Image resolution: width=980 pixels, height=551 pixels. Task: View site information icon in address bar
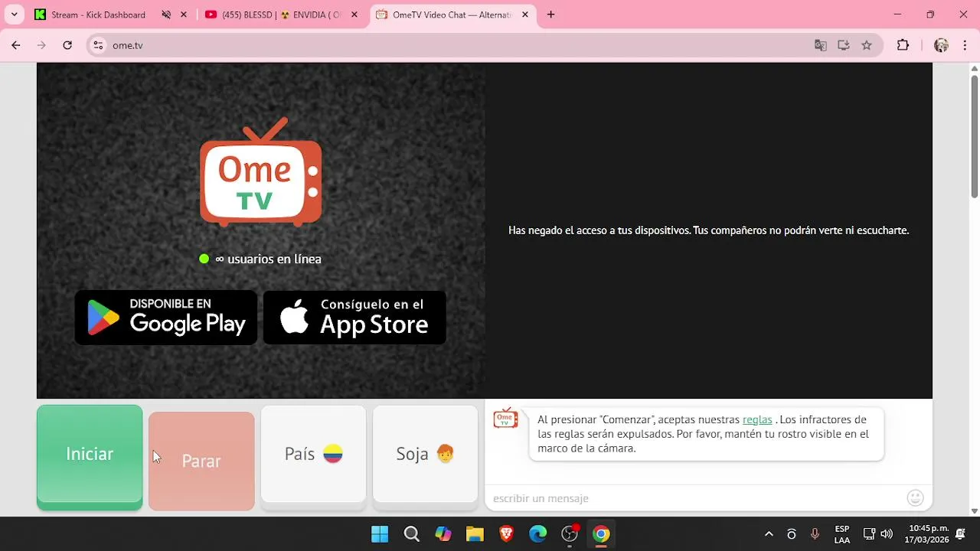click(x=98, y=45)
